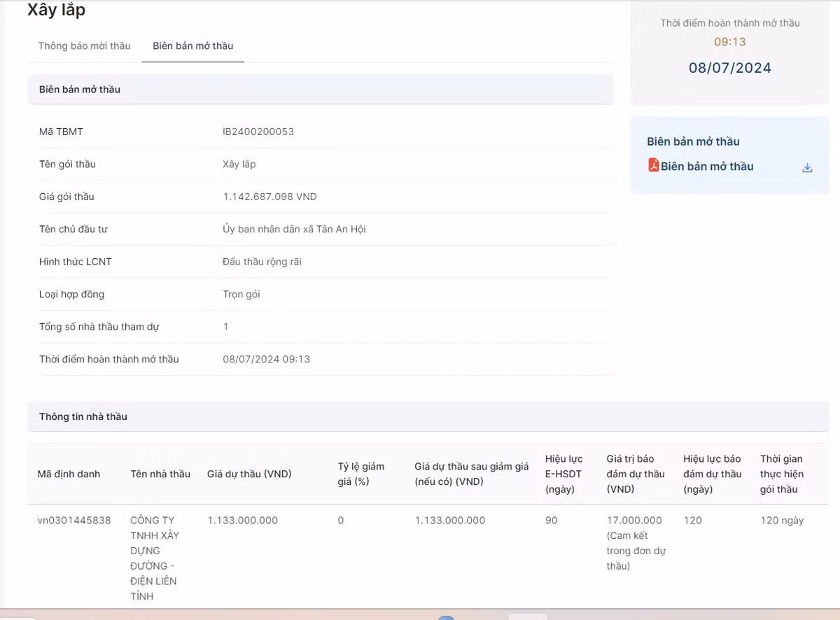The height and width of the screenshot is (620, 840).
Task: Click the package price 1.142.687.098 VND
Action: click(x=269, y=197)
